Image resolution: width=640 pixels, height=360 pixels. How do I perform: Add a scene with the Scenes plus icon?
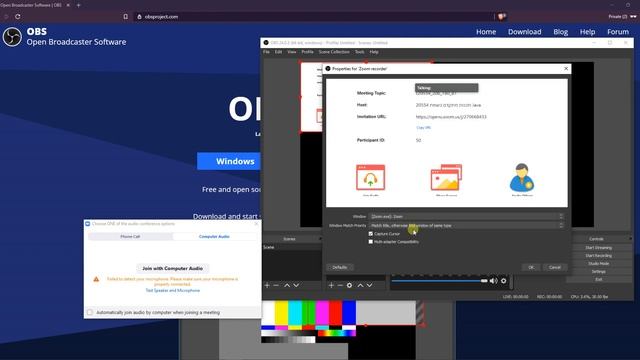pyautogui.click(x=267, y=285)
